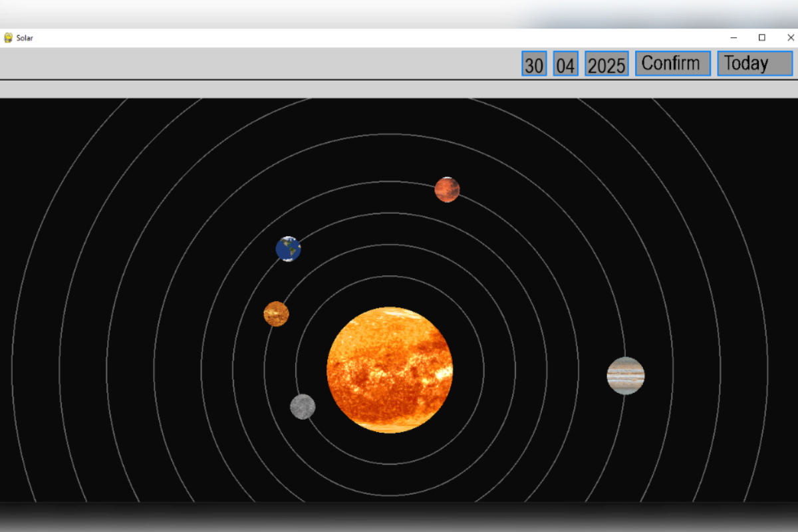Click the thin gray strip below the toolbar
Image resolution: width=798 pixels, height=532 pixels.
coord(399,89)
